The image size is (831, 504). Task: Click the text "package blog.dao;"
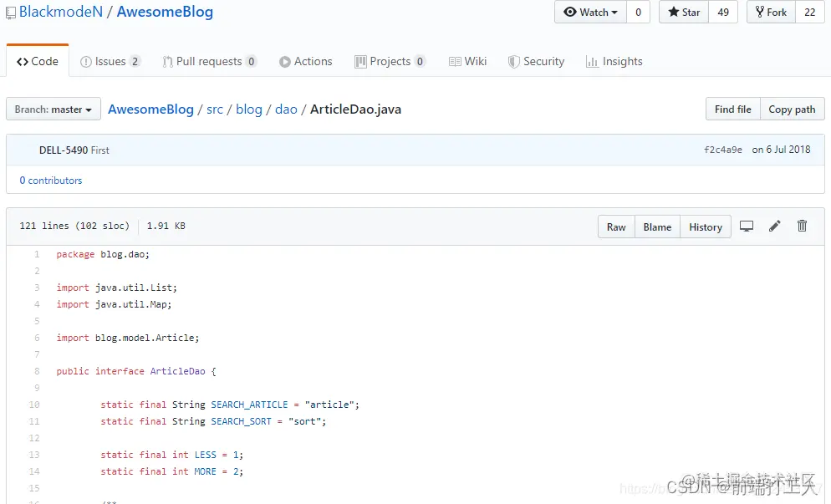(x=103, y=254)
